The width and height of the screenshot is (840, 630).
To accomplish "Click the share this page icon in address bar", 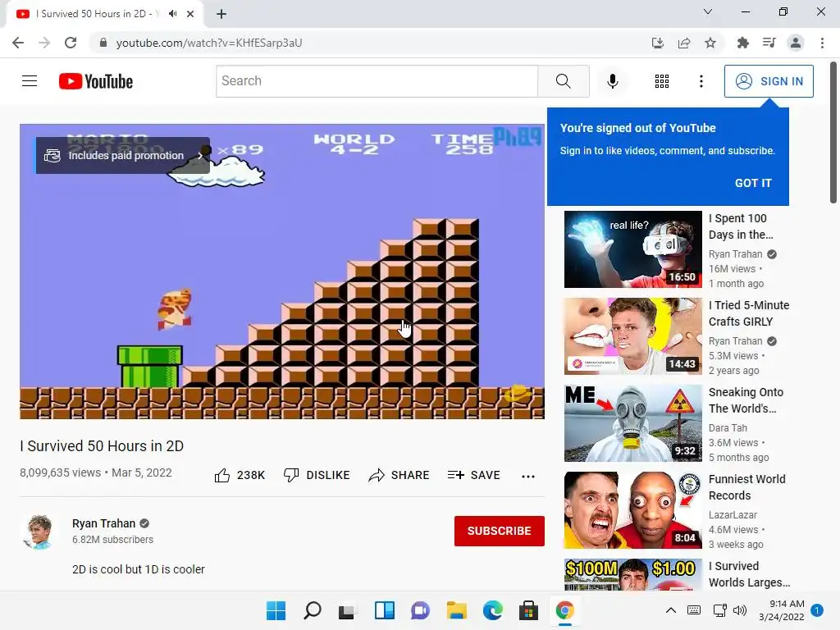I will pos(684,43).
